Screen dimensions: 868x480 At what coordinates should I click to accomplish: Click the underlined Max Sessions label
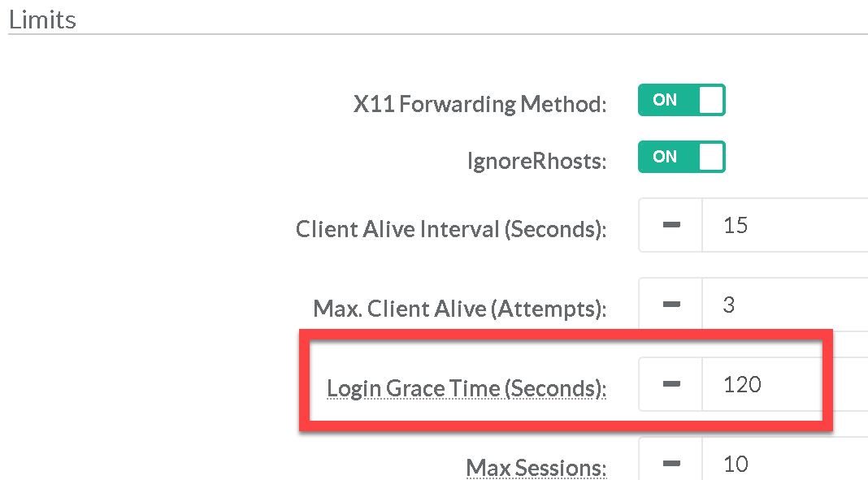pos(536,469)
